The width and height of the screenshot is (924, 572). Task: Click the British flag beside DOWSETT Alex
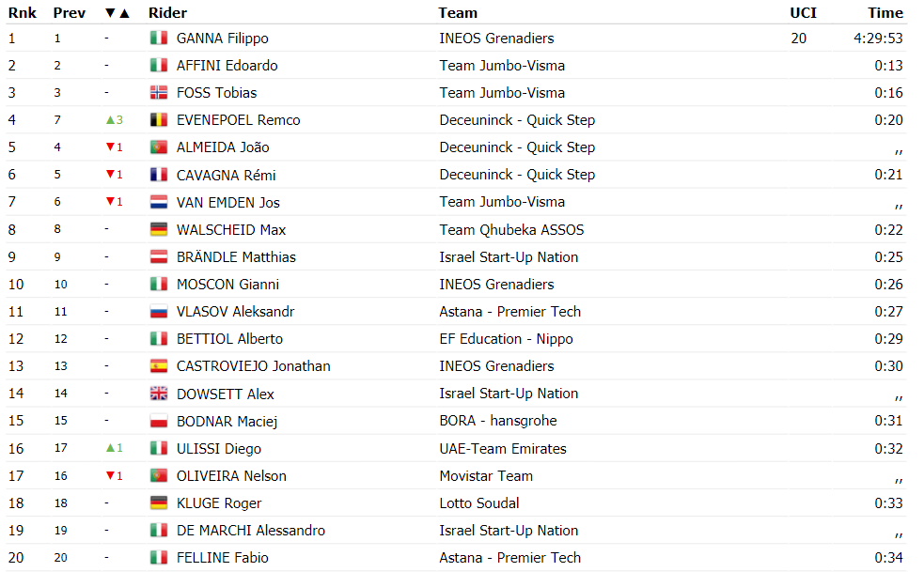pos(159,394)
